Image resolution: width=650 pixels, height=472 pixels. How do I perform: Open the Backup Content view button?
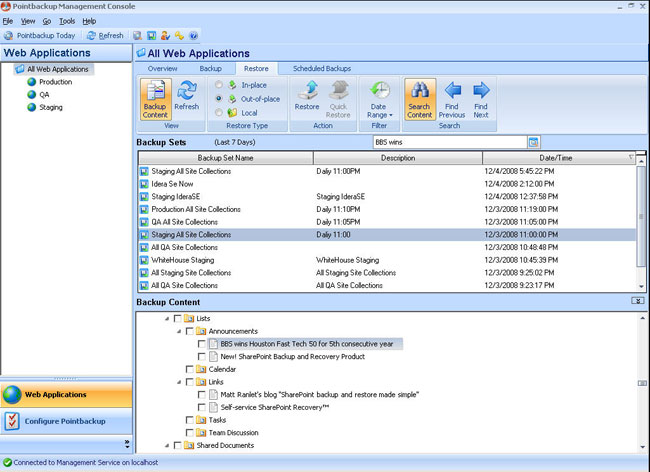pos(155,99)
